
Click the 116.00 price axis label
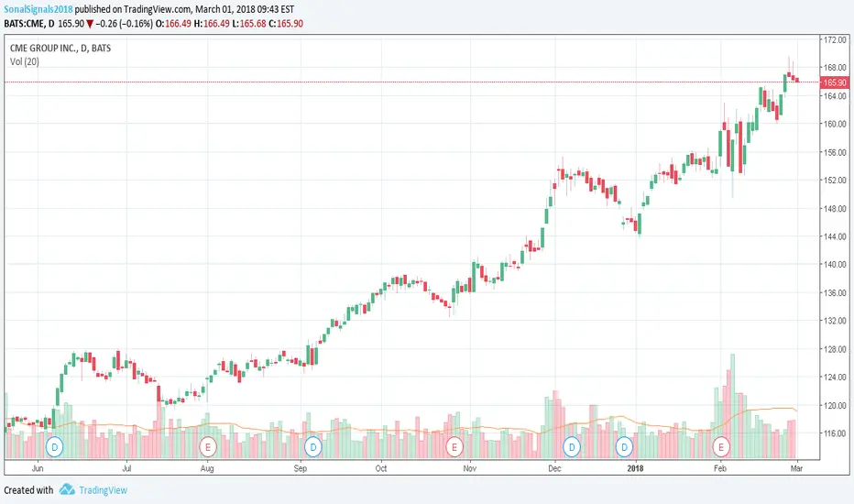[836, 433]
